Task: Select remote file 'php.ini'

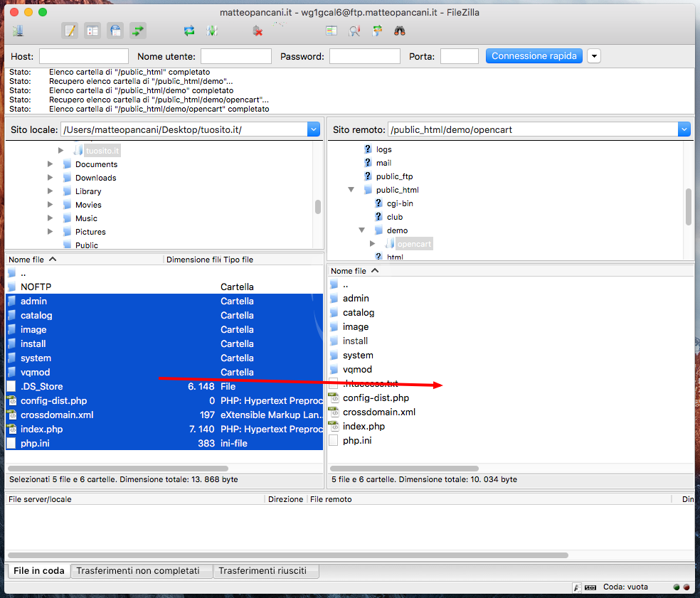Action: pos(511,440)
